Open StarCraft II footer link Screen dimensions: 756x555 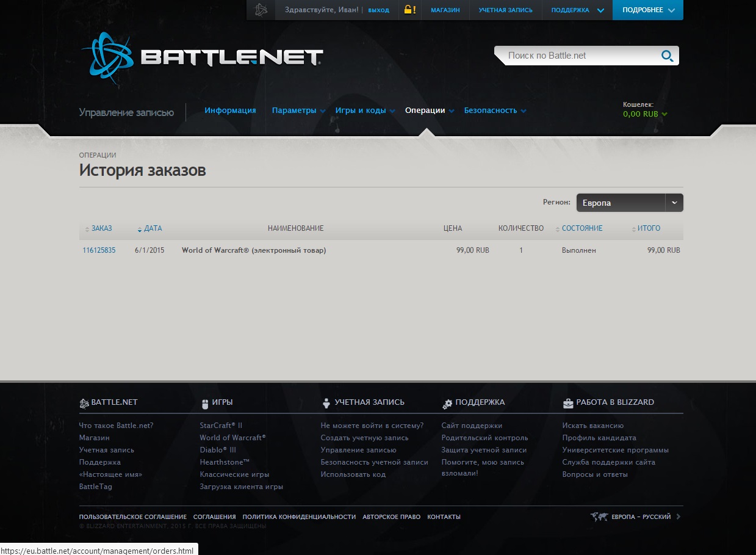pos(221,426)
